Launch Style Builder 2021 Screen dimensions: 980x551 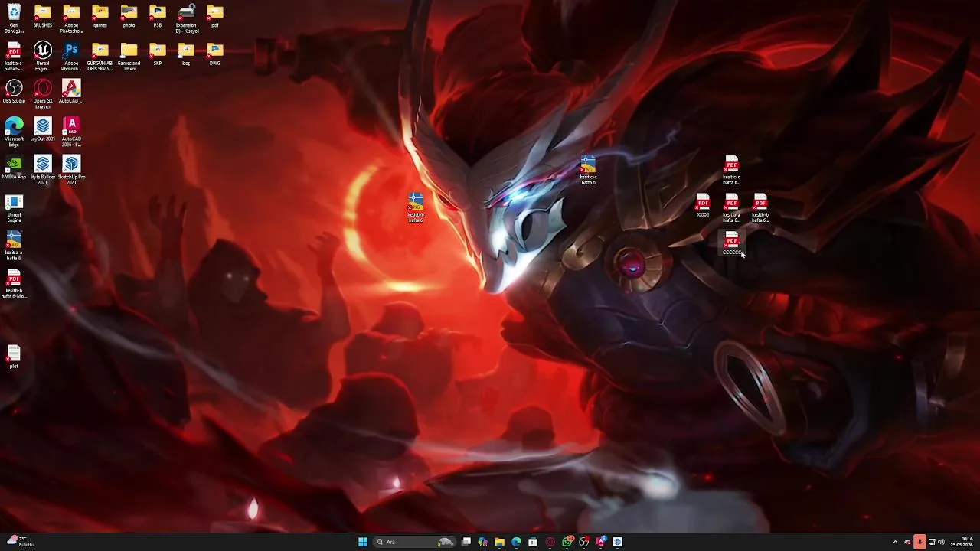pyautogui.click(x=43, y=170)
